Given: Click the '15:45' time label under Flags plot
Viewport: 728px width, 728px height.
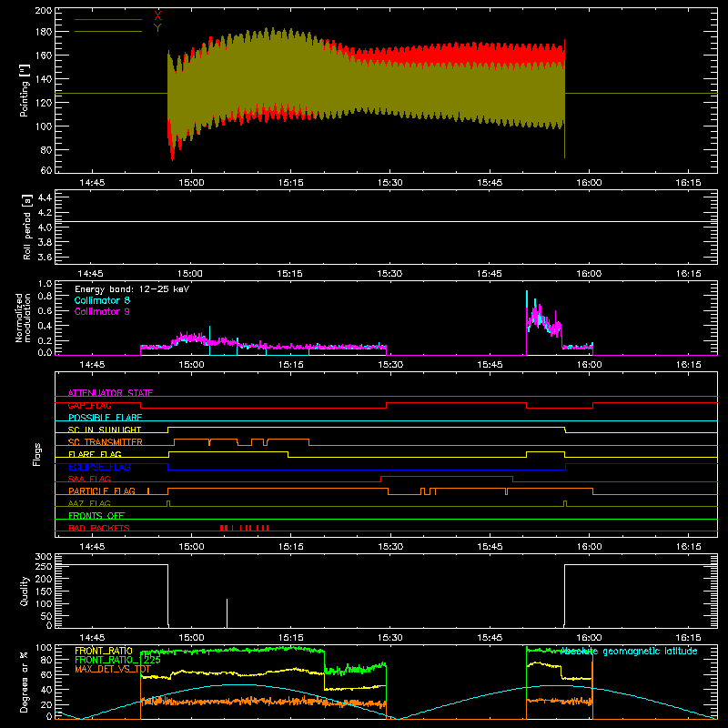Looking at the screenshot, I should [490, 547].
